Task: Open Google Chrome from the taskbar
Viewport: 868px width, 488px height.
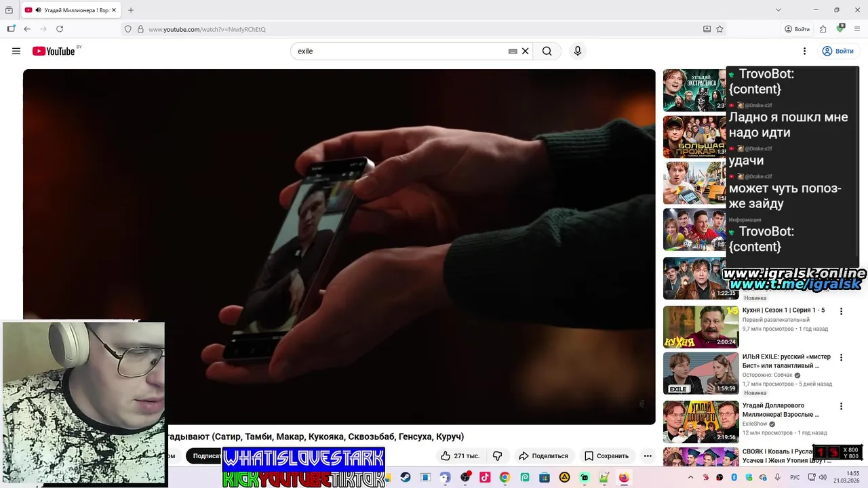Action: click(x=505, y=477)
